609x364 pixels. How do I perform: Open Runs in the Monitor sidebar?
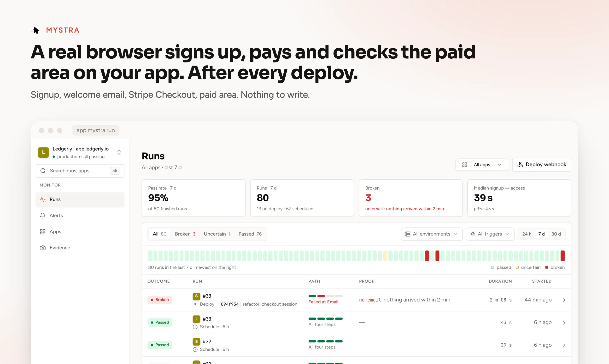(x=80, y=199)
